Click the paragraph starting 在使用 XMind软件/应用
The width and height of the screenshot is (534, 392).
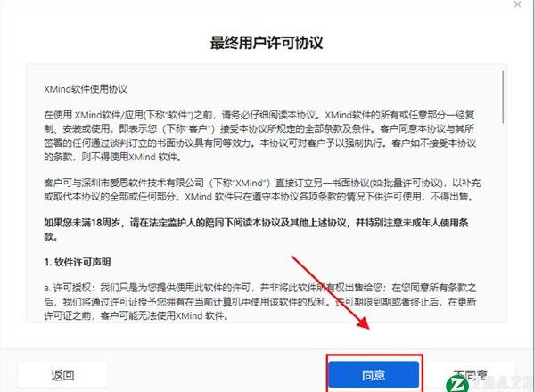[259, 135]
